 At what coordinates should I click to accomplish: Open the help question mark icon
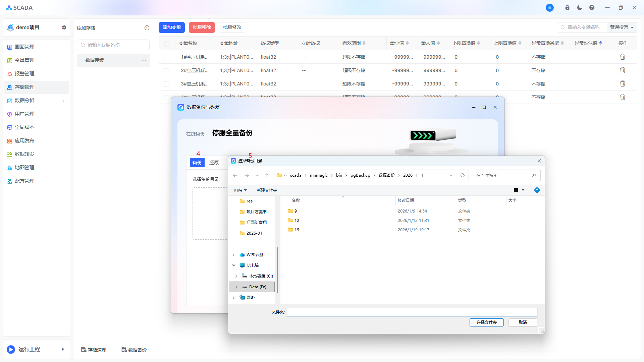click(x=592, y=8)
